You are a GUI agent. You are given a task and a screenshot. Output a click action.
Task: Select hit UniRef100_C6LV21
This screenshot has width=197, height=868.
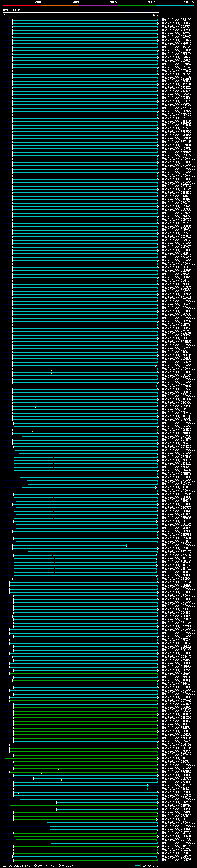pos(177,670)
